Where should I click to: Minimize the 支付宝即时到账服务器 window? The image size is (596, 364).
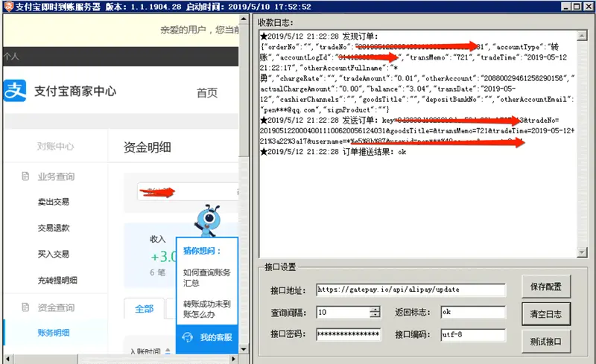click(566, 7)
